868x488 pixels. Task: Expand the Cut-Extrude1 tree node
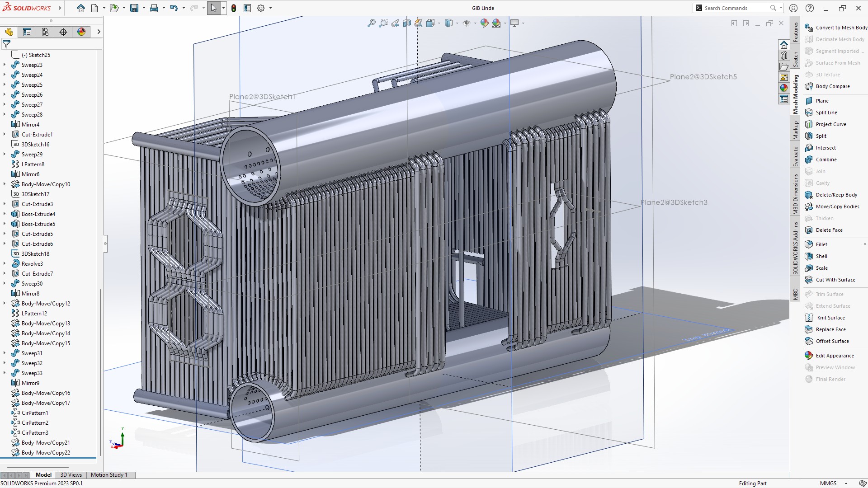[x=5, y=134]
